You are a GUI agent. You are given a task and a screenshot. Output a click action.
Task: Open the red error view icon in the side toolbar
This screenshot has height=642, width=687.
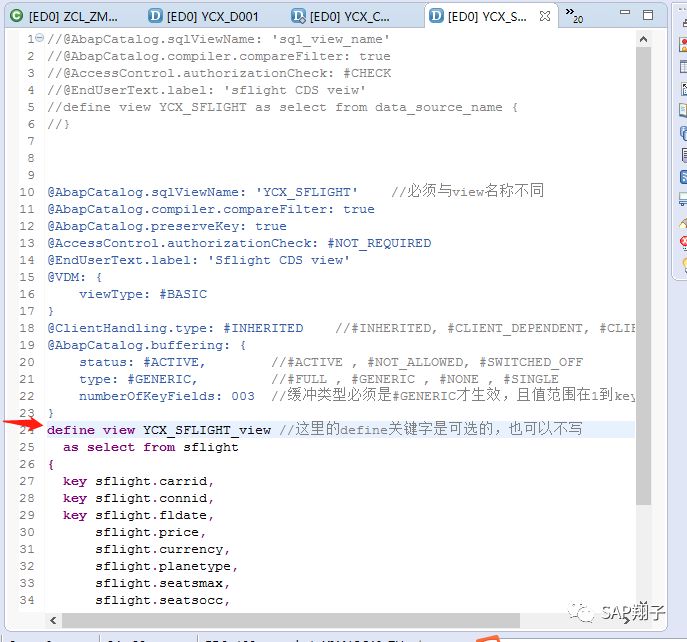coord(683,241)
